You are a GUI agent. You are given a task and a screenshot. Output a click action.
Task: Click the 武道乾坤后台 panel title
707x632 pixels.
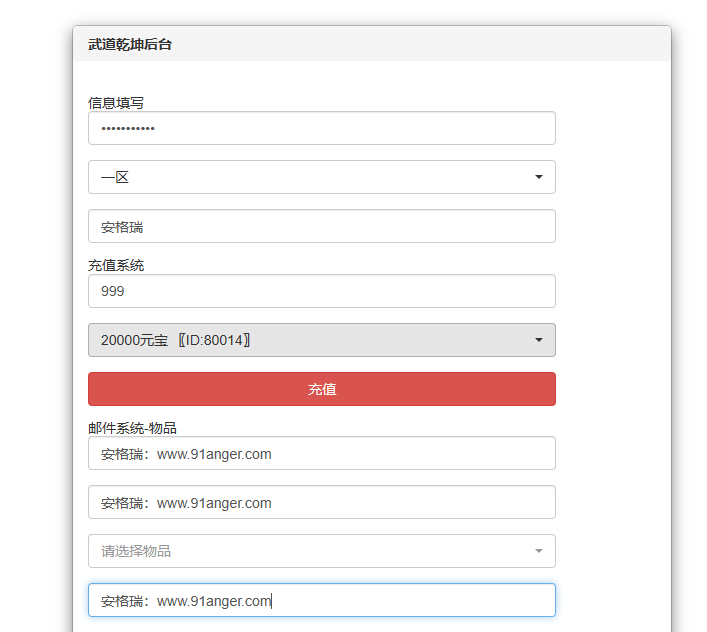pos(130,44)
